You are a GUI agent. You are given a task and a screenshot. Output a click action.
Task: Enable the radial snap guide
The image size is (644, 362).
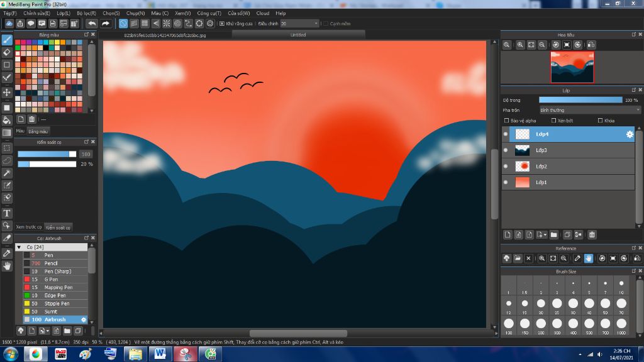(166, 23)
